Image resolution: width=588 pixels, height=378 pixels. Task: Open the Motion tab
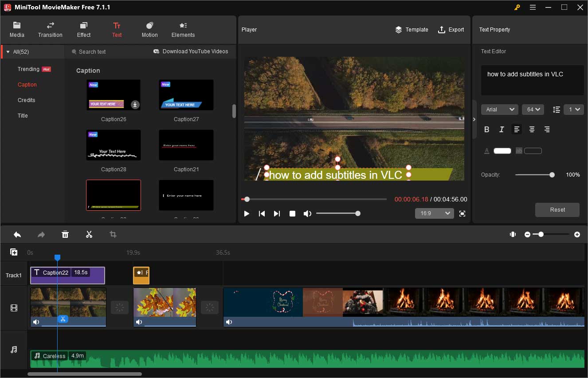tap(149, 30)
